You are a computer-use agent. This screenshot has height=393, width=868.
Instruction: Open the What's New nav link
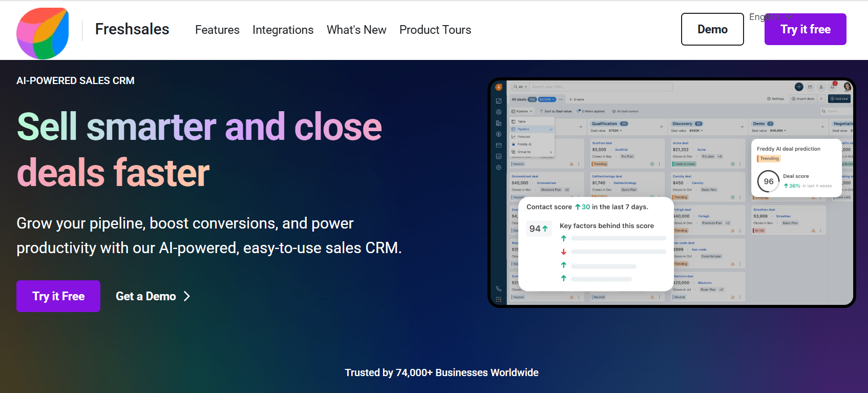(x=356, y=30)
